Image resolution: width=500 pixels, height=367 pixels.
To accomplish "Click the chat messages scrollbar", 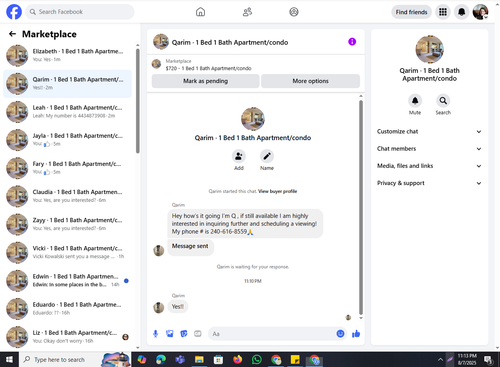I will click(361, 207).
